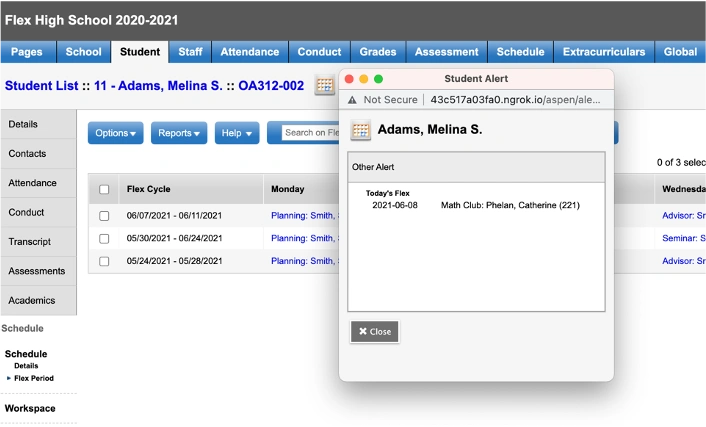Maximize the Student Alert window with green button
The height and width of the screenshot is (427, 706).
(x=379, y=79)
